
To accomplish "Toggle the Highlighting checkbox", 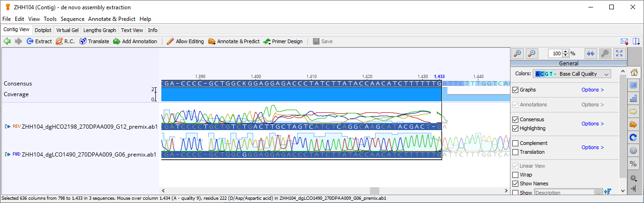I will pos(515,128).
